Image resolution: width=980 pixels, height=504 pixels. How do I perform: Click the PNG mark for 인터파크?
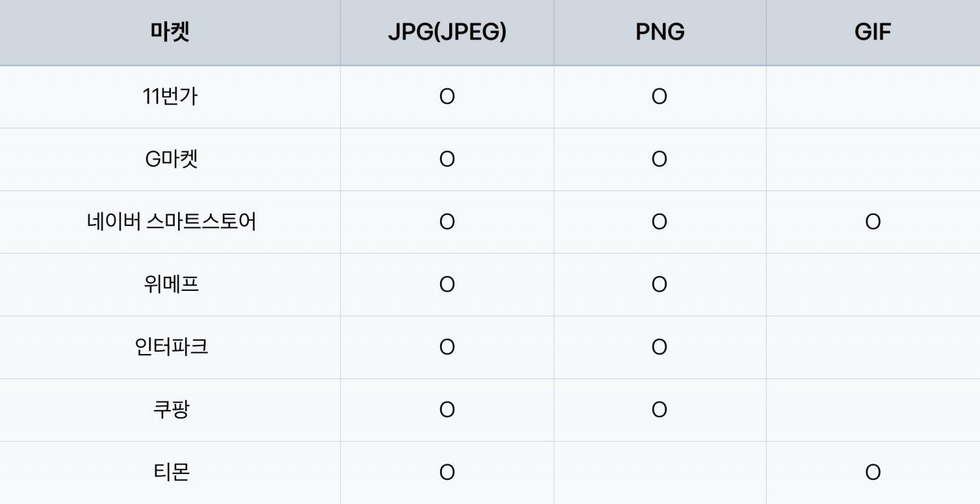[659, 346]
